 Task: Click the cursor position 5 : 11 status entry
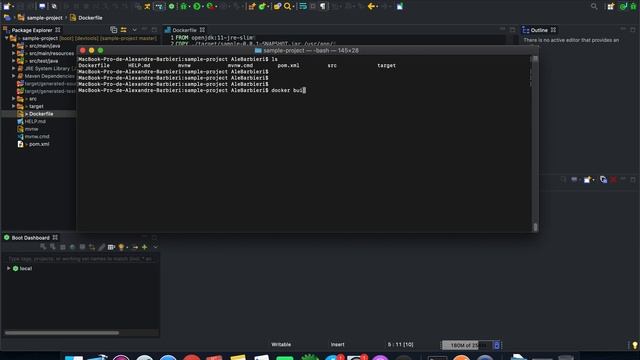click(400, 344)
